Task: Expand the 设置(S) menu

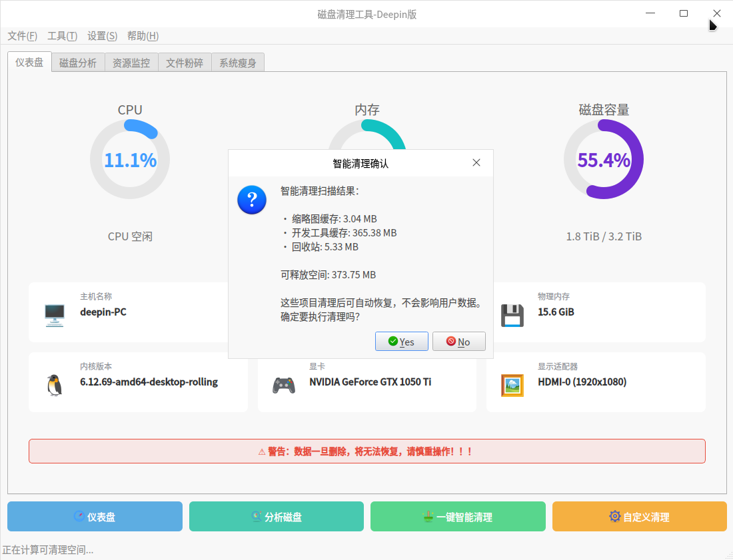Action: (102, 36)
